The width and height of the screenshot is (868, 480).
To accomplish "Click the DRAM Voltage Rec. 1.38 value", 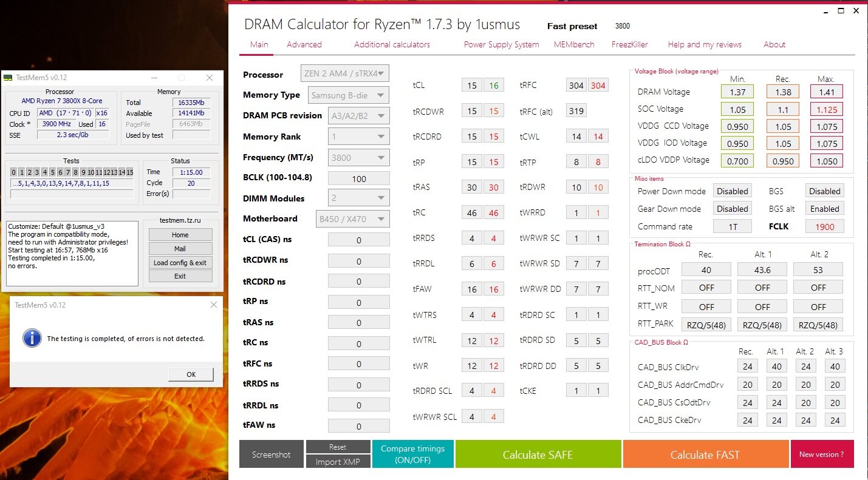I will pos(782,92).
